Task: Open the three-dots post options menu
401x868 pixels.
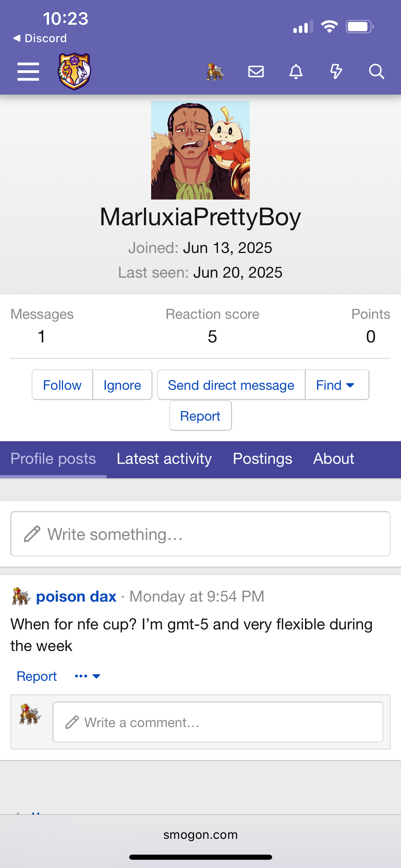Action: [87, 676]
